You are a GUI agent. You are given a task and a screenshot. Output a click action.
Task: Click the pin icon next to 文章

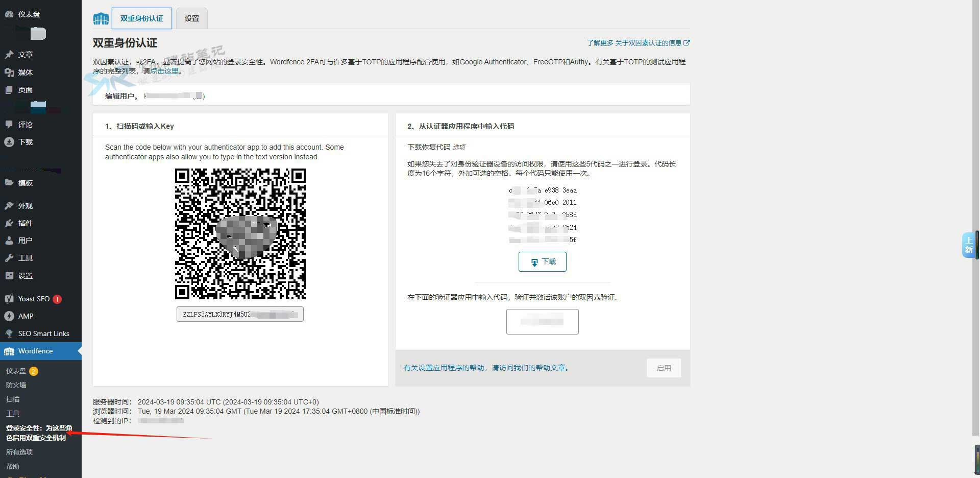(x=9, y=55)
